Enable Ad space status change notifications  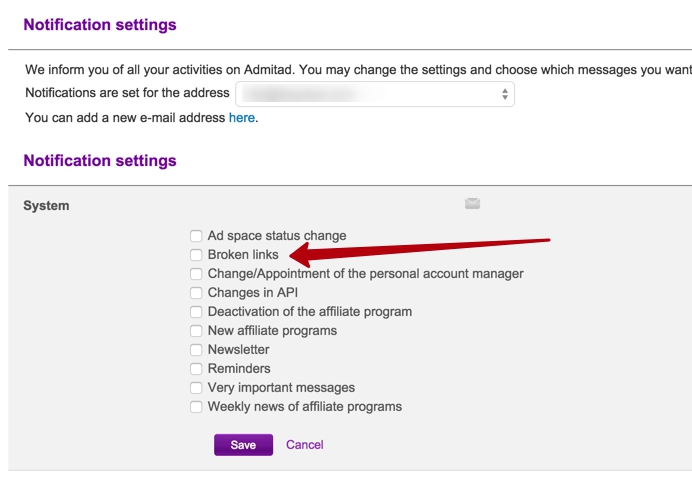[196, 236]
